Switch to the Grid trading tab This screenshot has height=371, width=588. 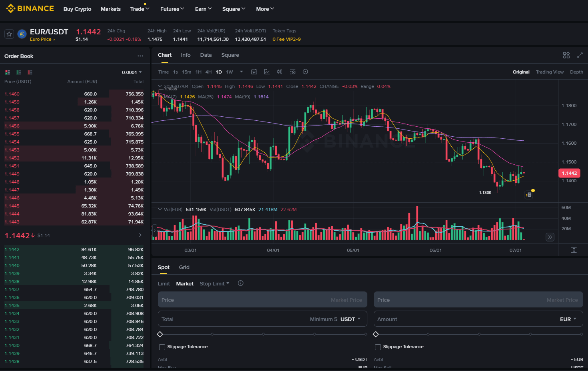(184, 267)
